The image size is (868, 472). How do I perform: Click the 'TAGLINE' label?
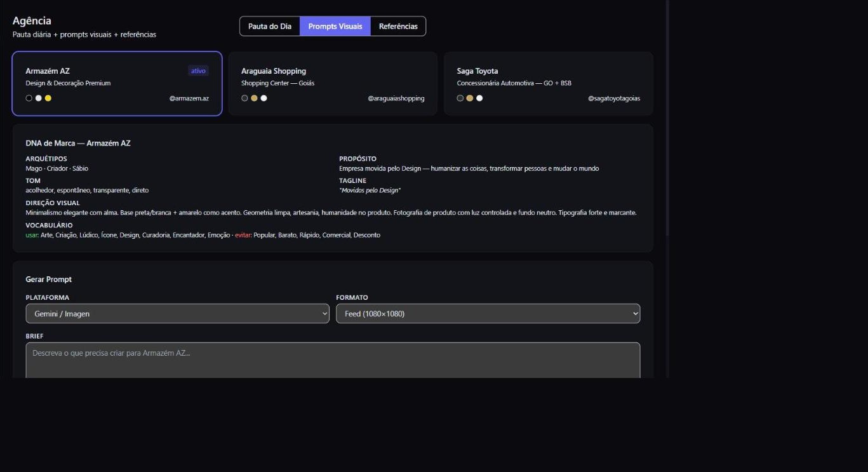coord(352,181)
